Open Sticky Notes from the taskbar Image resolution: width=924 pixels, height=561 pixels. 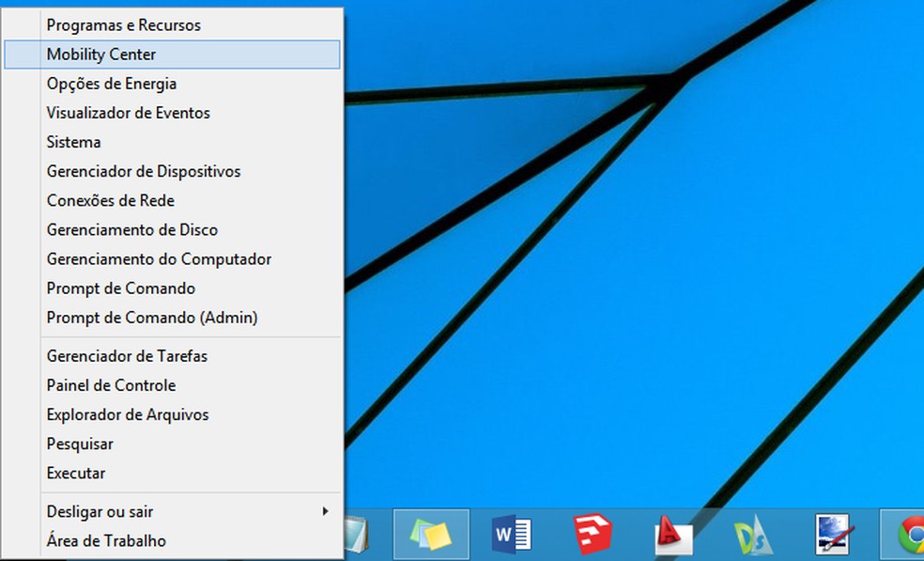click(431, 532)
